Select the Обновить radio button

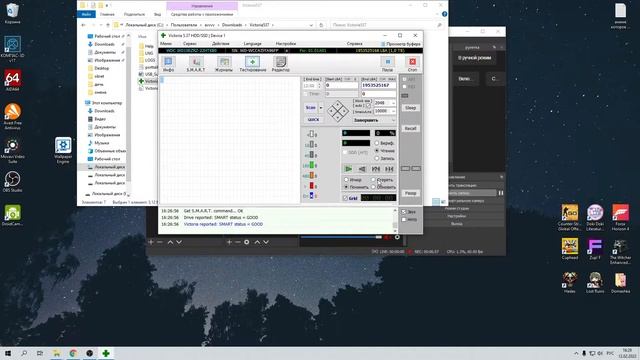[373, 187]
